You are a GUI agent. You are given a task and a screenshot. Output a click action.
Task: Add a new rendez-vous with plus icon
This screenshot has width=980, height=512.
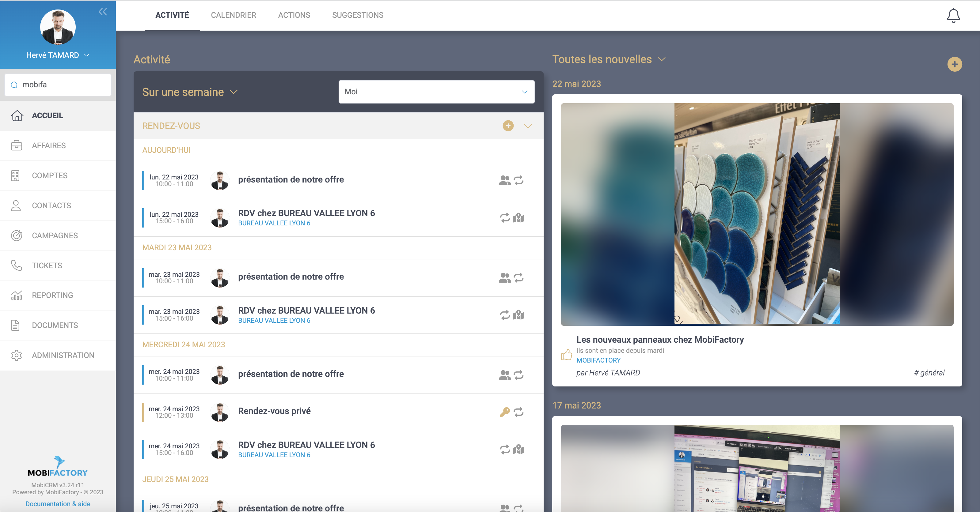pyautogui.click(x=508, y=126)
